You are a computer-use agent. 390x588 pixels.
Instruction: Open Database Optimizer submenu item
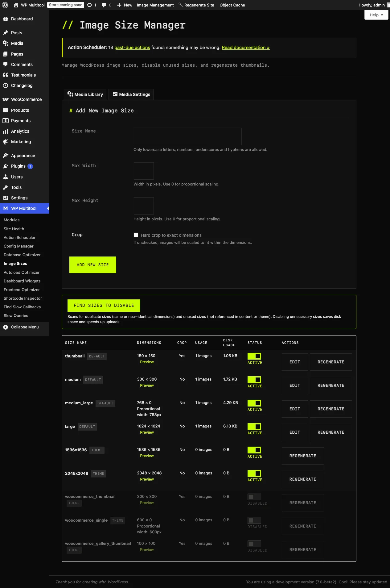coord(22,255)
